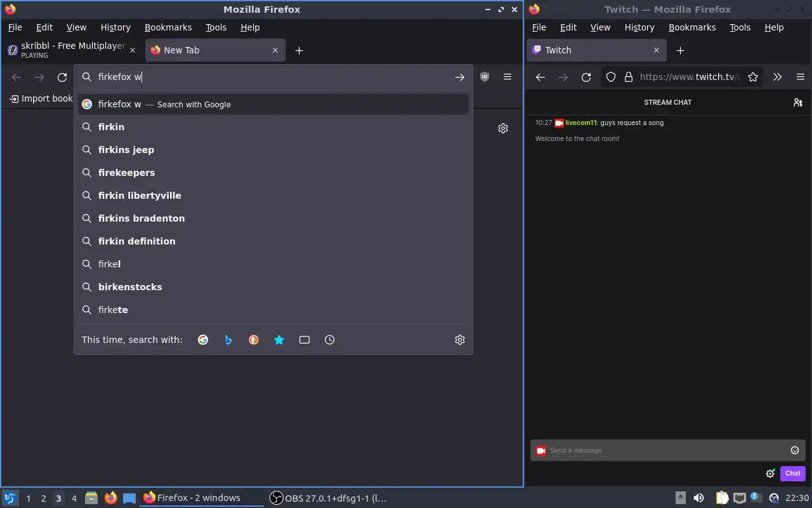Search open tabs using the tab icon

[304, 340]
